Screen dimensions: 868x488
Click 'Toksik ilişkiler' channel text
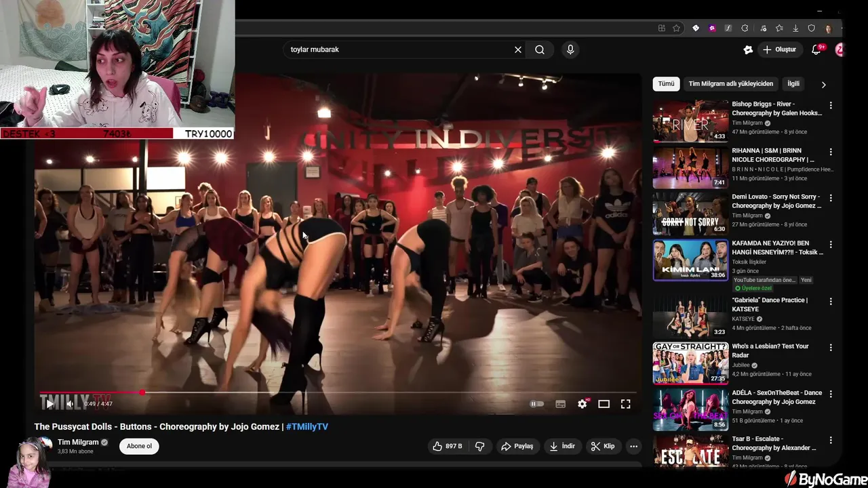tap(749, 262)
